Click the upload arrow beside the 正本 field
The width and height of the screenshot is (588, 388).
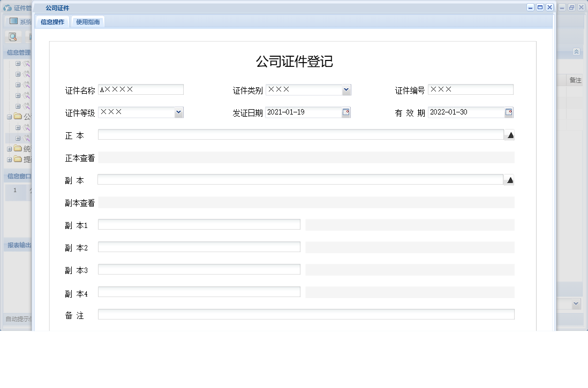tap(510, 135)
